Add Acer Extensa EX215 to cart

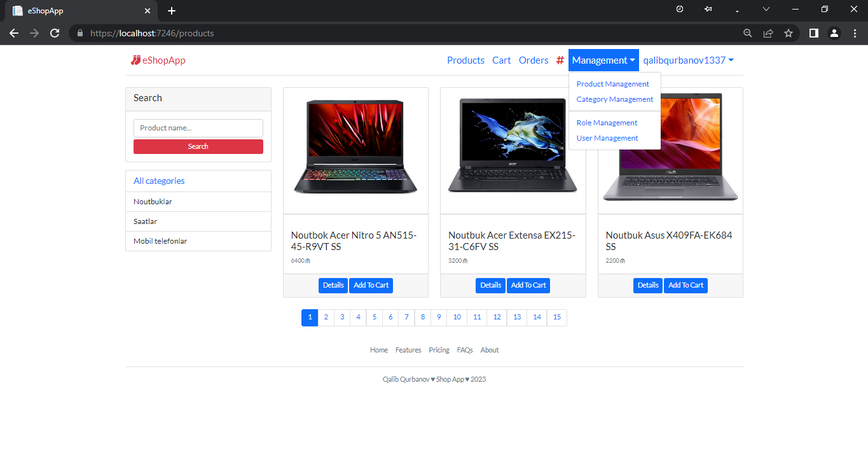[x=528, y=286]
